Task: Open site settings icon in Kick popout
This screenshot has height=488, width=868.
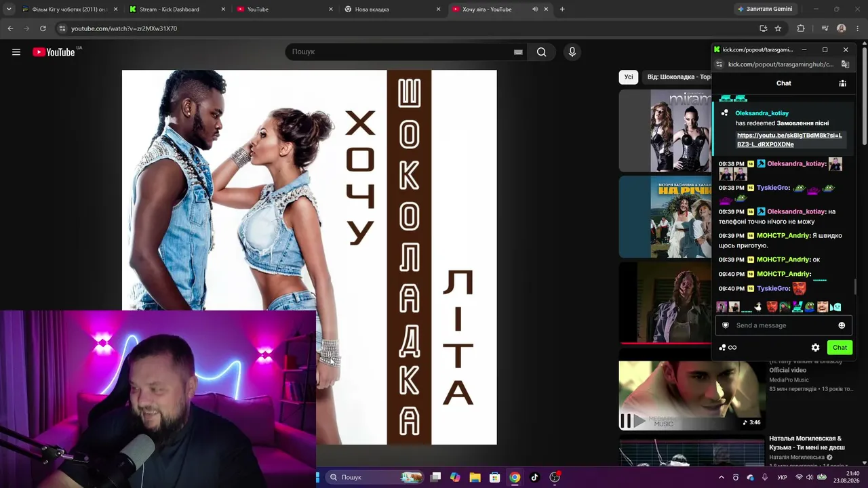Action: point(719,64)
